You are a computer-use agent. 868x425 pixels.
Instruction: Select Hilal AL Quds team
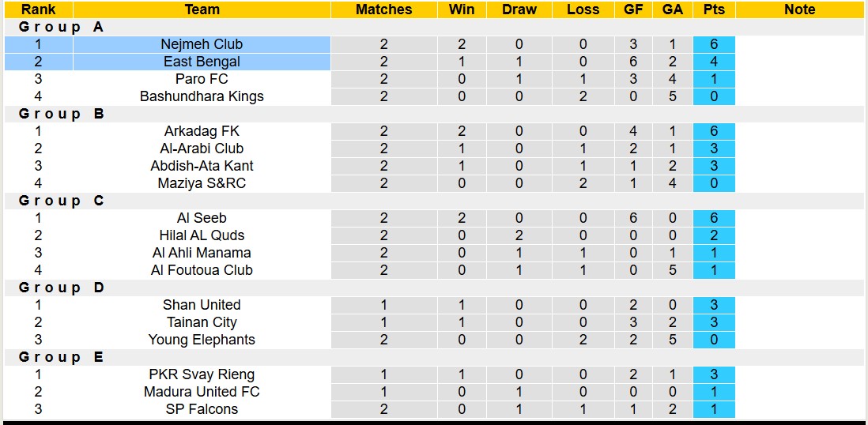202,235
